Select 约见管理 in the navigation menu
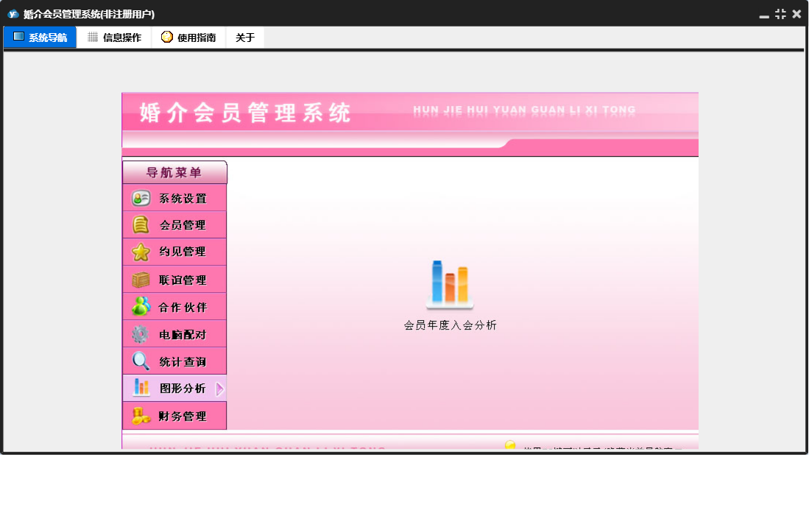 pos(174,252)
